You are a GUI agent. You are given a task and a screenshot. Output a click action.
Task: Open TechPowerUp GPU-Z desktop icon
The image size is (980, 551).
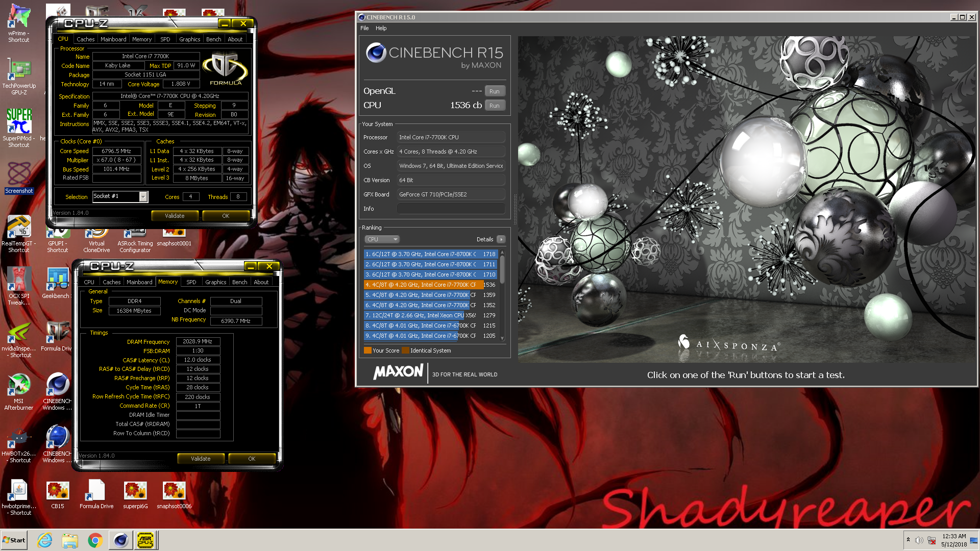pyautogui.click(x=19, y=77)
